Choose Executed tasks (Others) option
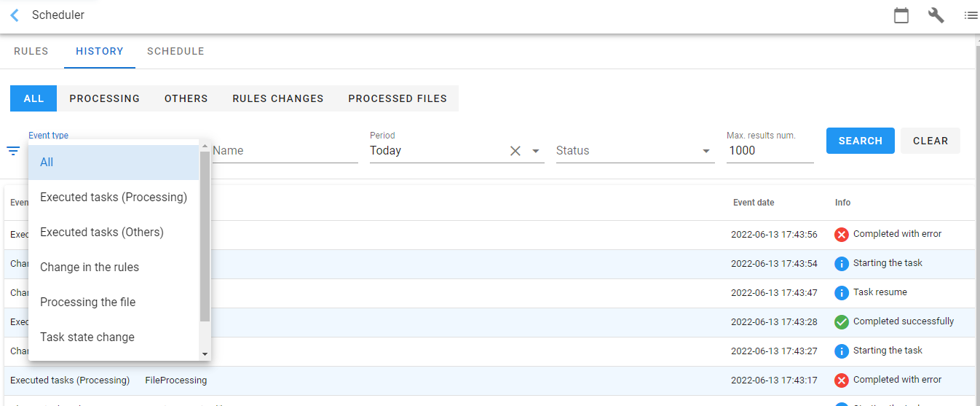The width and height of the screenshot is (980, 406). (x=114, y=233)
